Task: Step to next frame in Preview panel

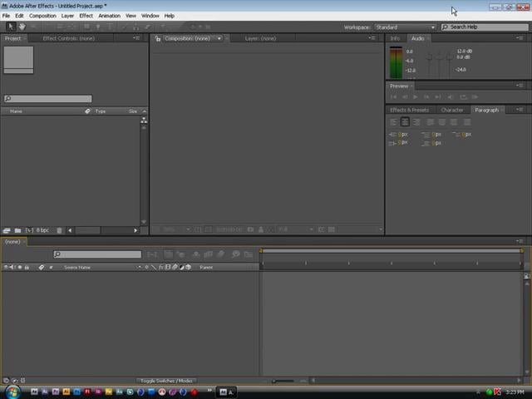Action: [x=426, y=97]
